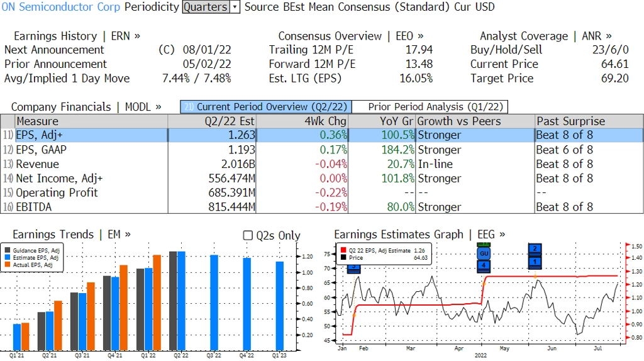Select row 16 EBITDA
Image resolution: width=644 pixels, height=361 pixels.
point(322,206)
